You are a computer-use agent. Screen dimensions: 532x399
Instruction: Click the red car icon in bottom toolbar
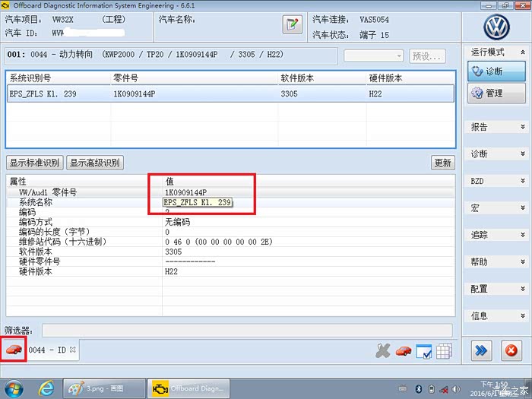tap(404, 350)
